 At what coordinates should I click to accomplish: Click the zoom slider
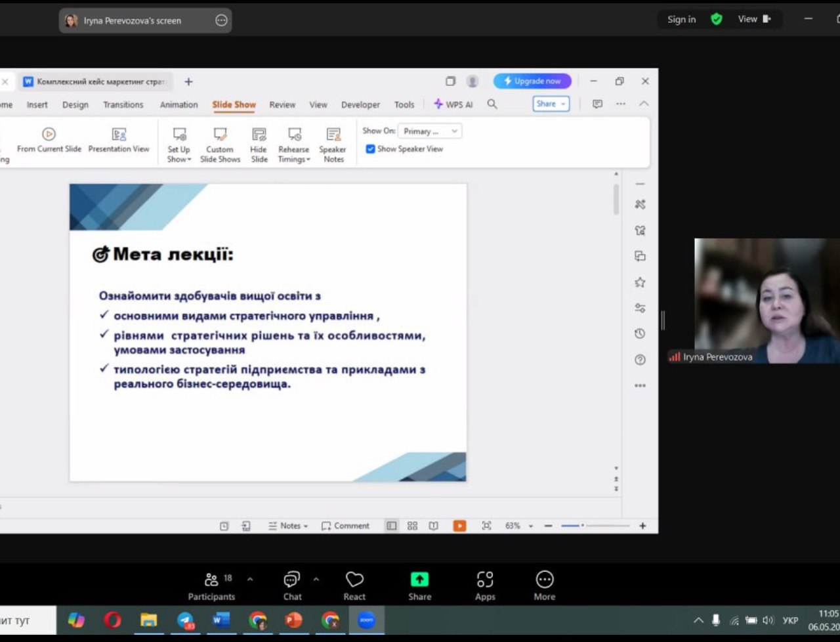coord(595,526)
